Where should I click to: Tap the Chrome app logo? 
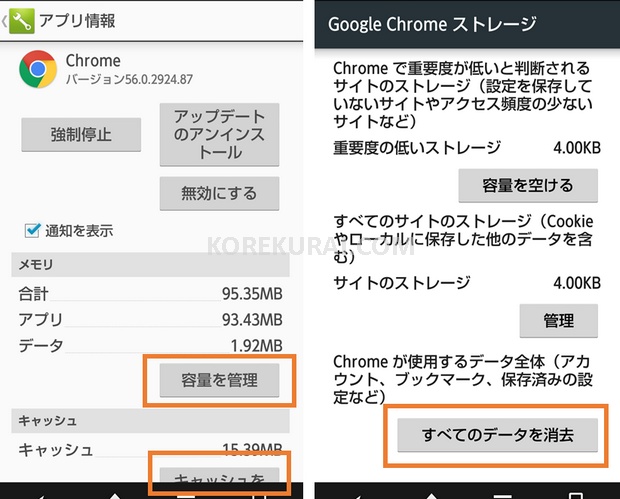[x=38, y=69]
